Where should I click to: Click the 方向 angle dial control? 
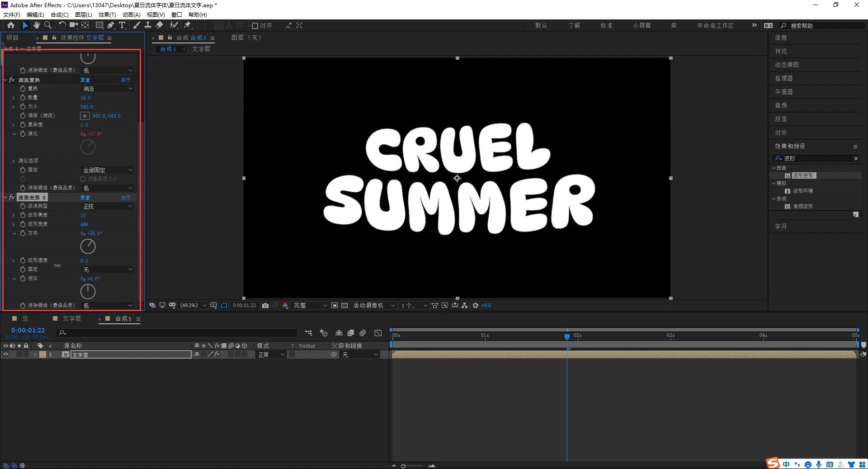(88, 246)
